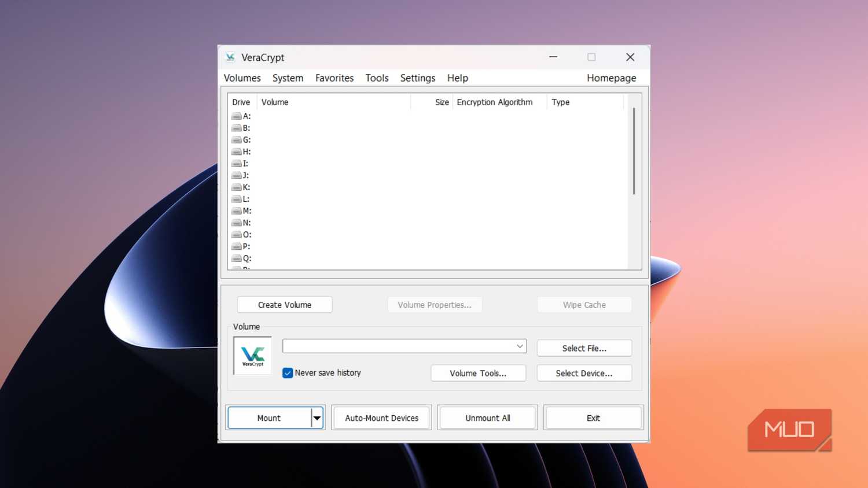Click the Unmount All button
Screen dimensions: 868x488
pos(488,418)
